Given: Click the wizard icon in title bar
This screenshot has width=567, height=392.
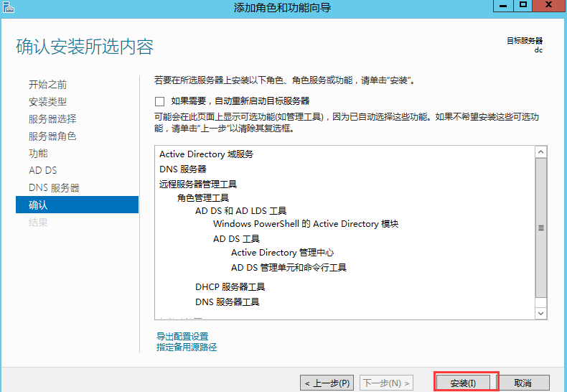Looking at the screenshot, I should pyautogui.click(x=8, y=7).
